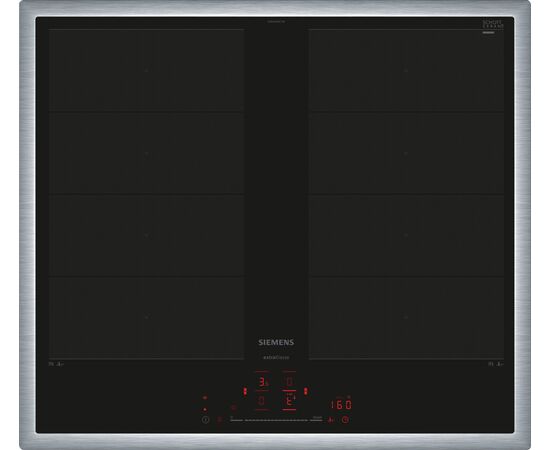Tap the faint red circular symbol left of displays
Viewport: 550px width, 450px height.
pos(234,408)
